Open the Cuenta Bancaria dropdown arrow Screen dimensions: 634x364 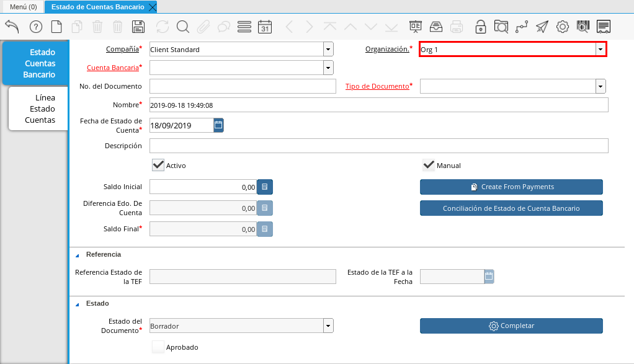point(328,68)
